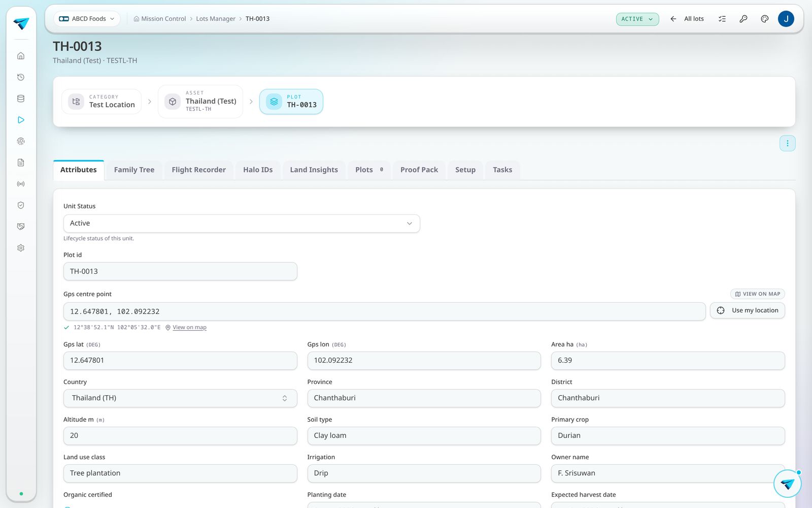Click the Irrigation field

coord(424,473)
